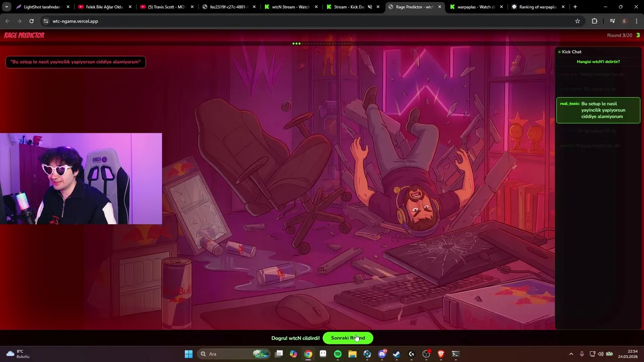Viewport: 644px width, 362px height.
Task: Open Discord from the taskbar
Action: point(382,354)
